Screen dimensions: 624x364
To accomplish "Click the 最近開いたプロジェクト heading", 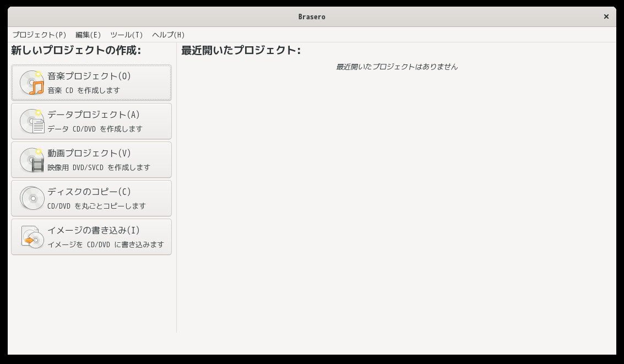I will pyautogui.click(x=241, y=50).
